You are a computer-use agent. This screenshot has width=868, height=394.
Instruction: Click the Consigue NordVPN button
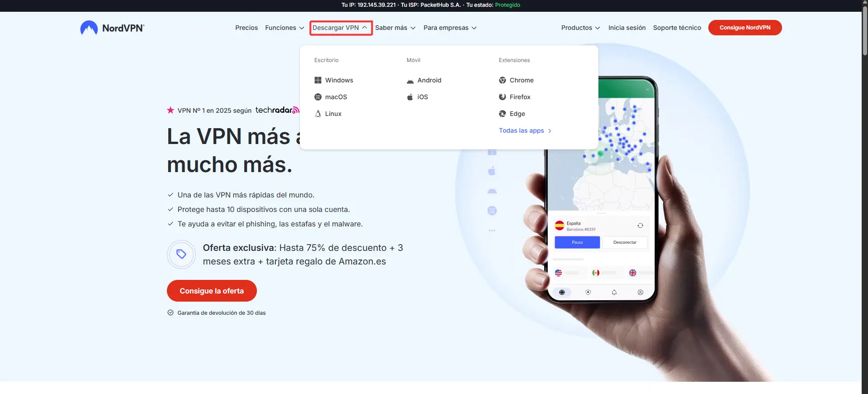tap(745, 28)
